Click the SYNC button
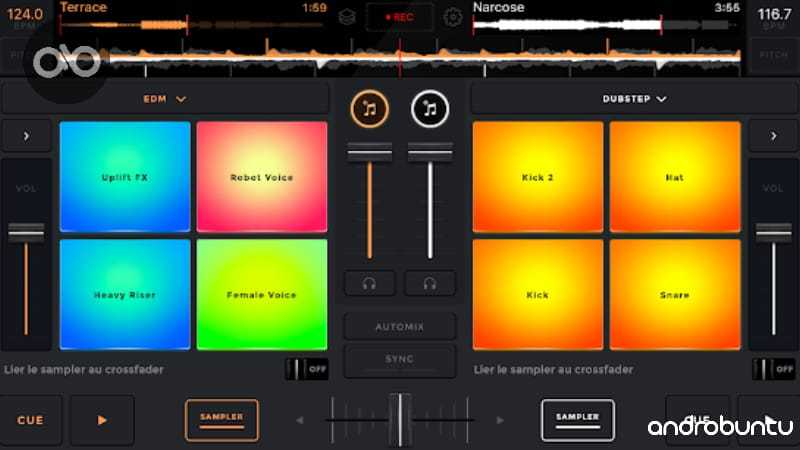 tap(399, 360)
